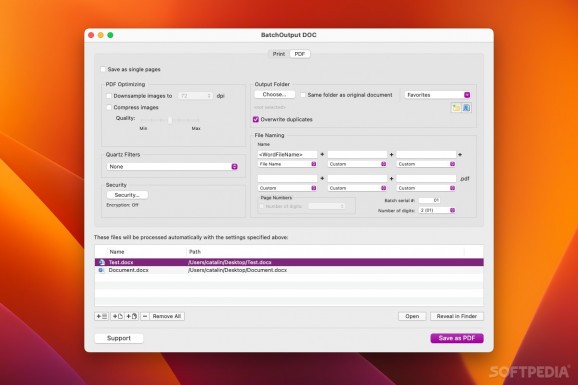Click Reveal in Finder

tap(457, 316)
